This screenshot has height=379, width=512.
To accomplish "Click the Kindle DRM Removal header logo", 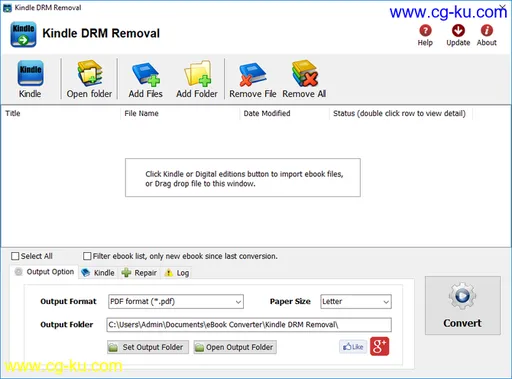I will click(x=23, y=34).
